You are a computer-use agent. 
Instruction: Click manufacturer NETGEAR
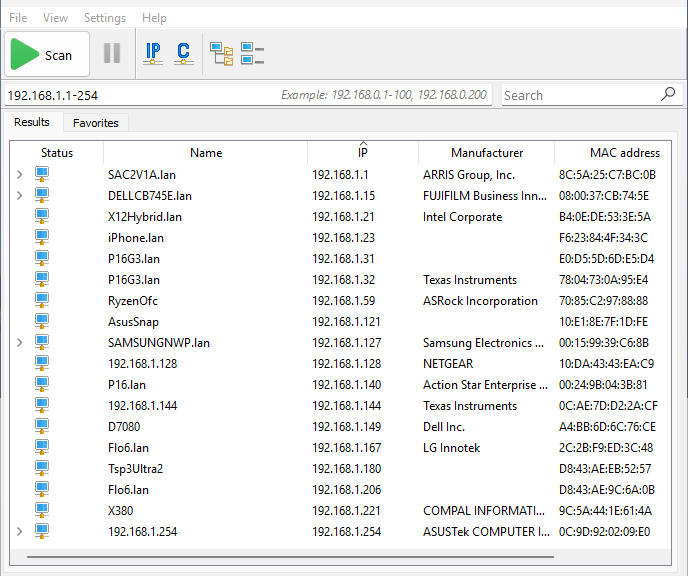pos(448,364)
